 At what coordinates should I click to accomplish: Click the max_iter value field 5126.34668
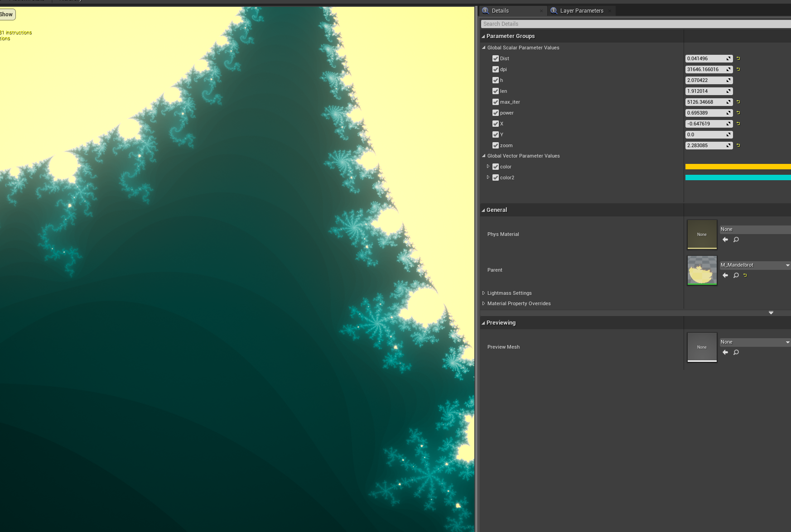709,102
